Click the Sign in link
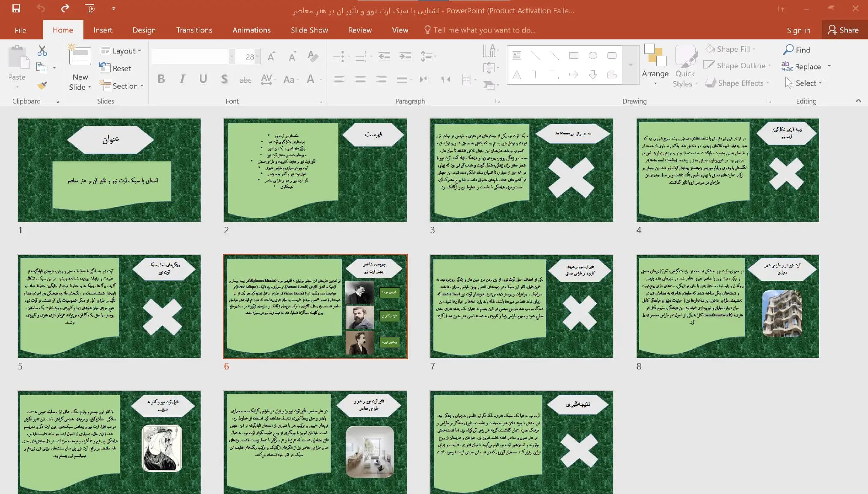This screenshot has height=494, width=868. click(x=798, y=30)
